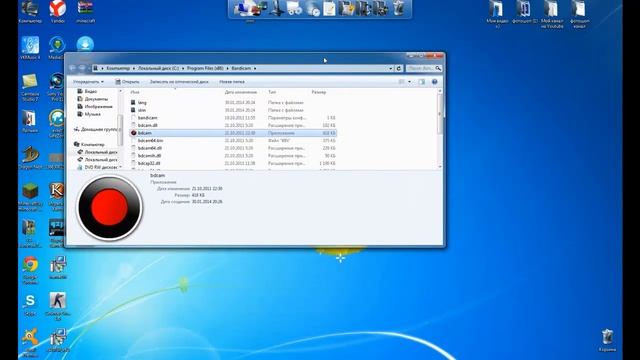The height and width of the screenshot is (360, 640).
Task: Refresh the Bandicam folder view
Action: pos(399,68)
